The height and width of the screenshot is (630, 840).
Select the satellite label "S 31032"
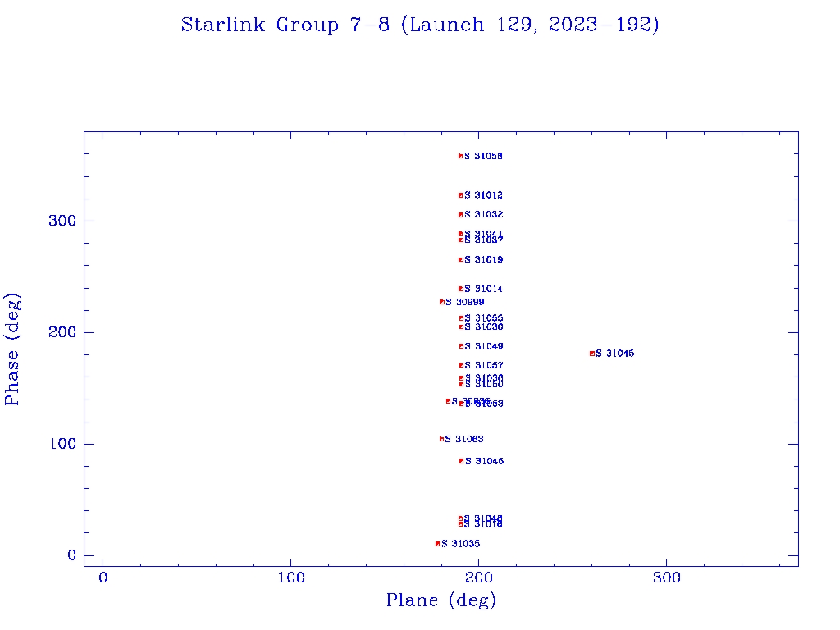pyautogui.click(x=484, y=215)
